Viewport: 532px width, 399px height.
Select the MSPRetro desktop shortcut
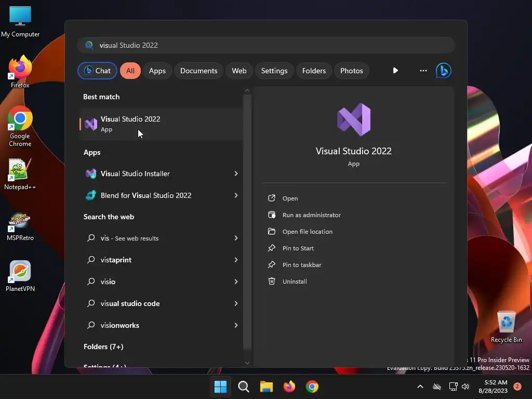pyautogui.click(x=20, y=227)
